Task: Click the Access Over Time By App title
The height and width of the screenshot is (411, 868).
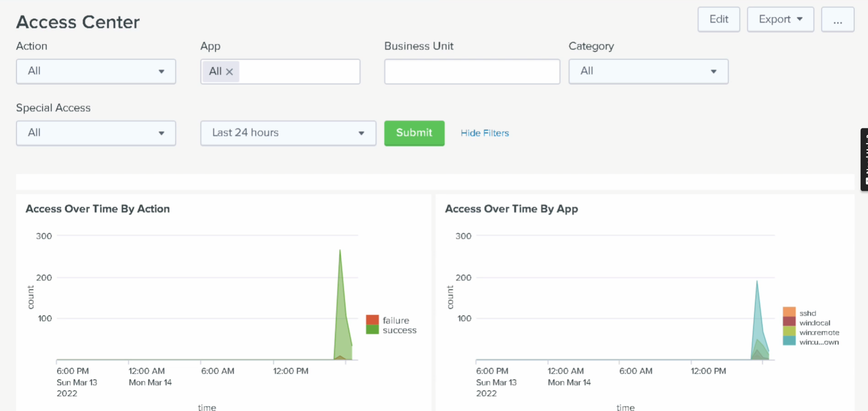Action: [511, 209]
